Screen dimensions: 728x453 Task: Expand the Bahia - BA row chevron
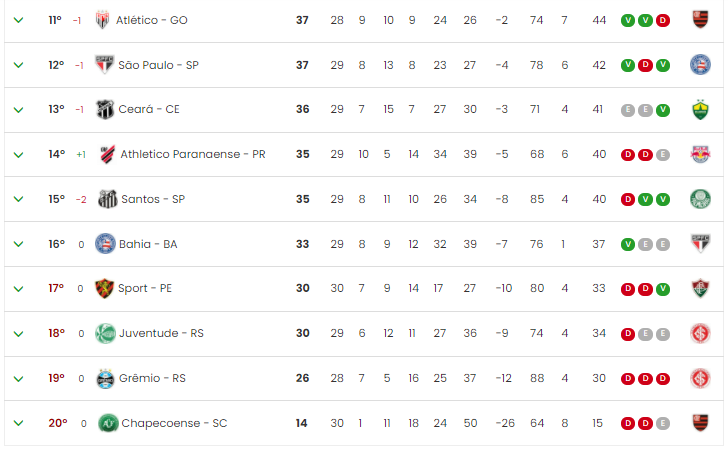click(19, 244)
